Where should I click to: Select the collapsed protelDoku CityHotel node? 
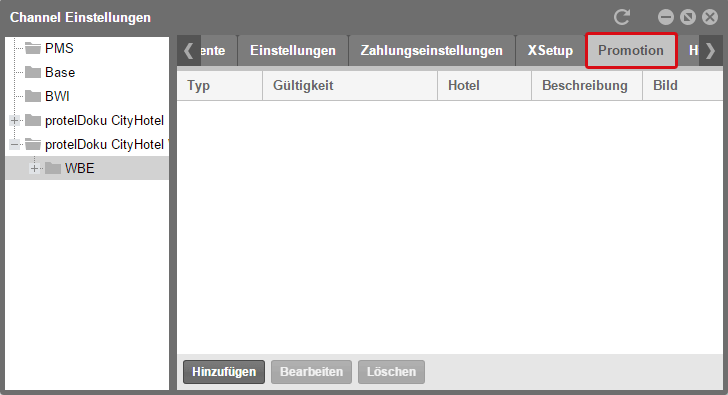coord(104,120)
